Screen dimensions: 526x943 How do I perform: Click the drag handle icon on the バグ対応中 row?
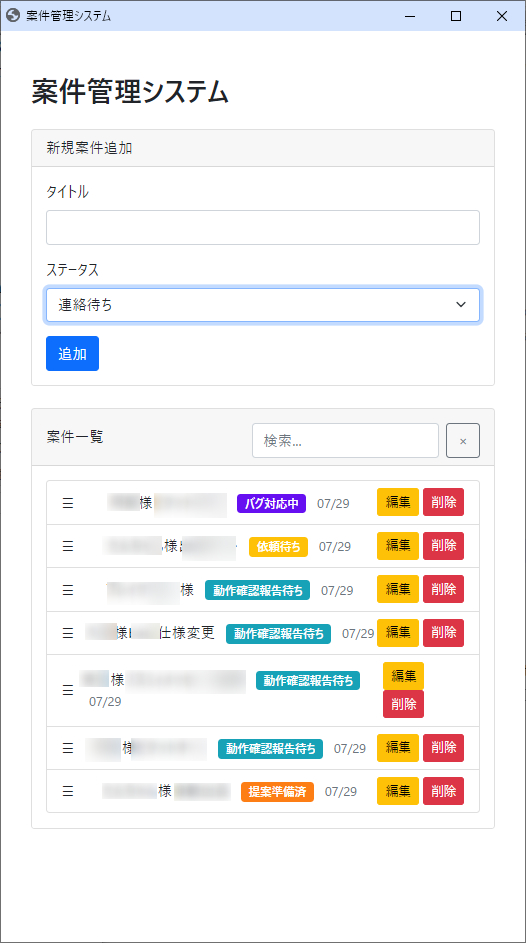[x=68, y=503]
